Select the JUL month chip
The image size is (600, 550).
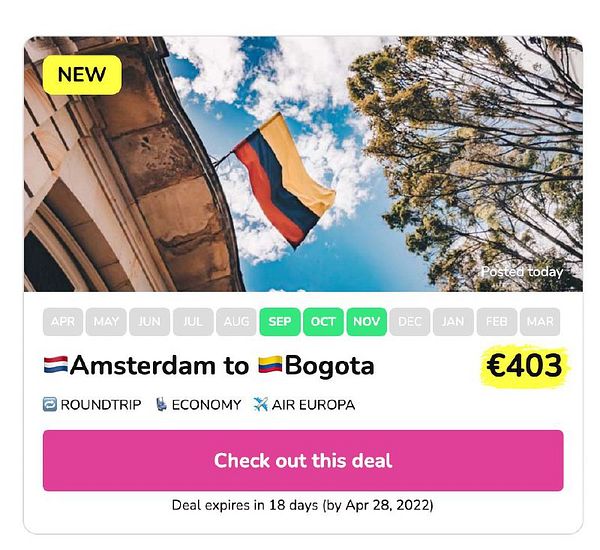pyautogui.click(x=193, y=322)
